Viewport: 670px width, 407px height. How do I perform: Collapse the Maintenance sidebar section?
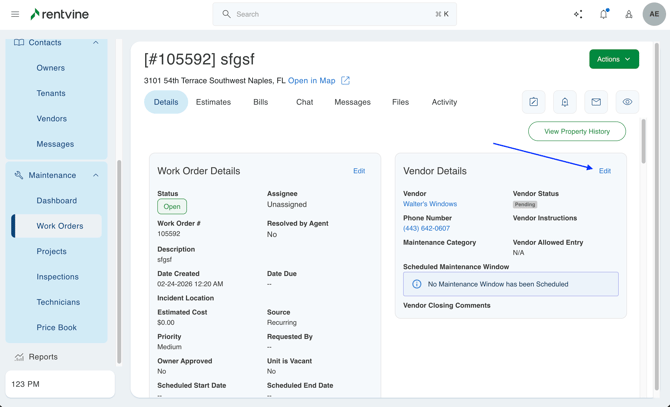(96, 175)
